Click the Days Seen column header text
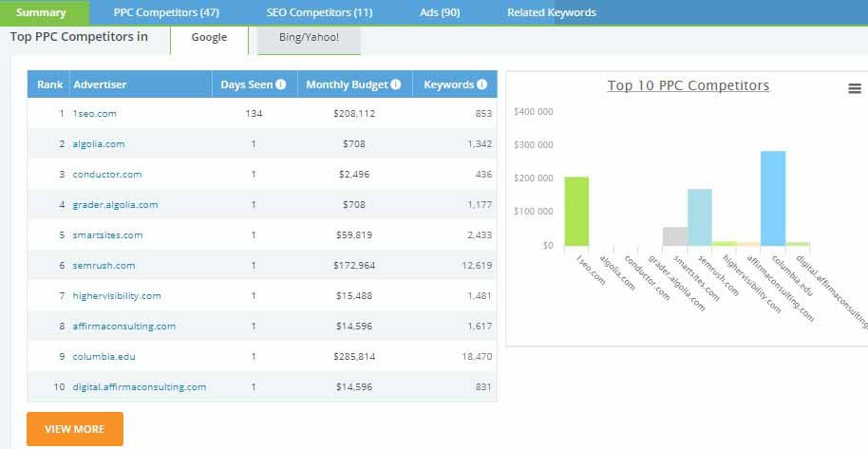868x449 pixels. (x=246, y=84)
